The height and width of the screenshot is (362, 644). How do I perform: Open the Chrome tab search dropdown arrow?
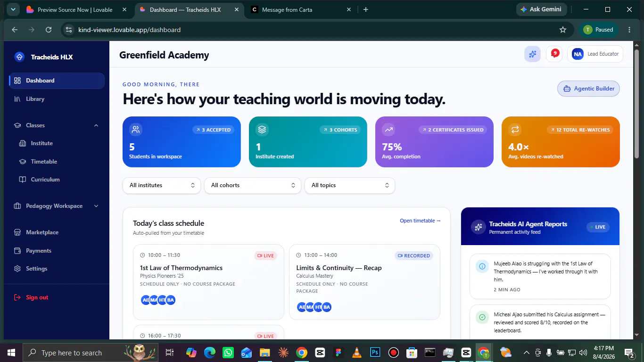click(x=13, y=9)
